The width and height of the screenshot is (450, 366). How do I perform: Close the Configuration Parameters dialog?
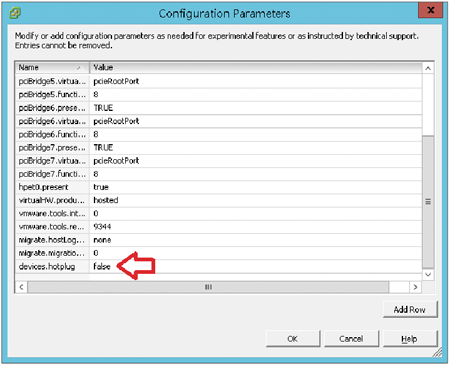(x=430, y=10)
